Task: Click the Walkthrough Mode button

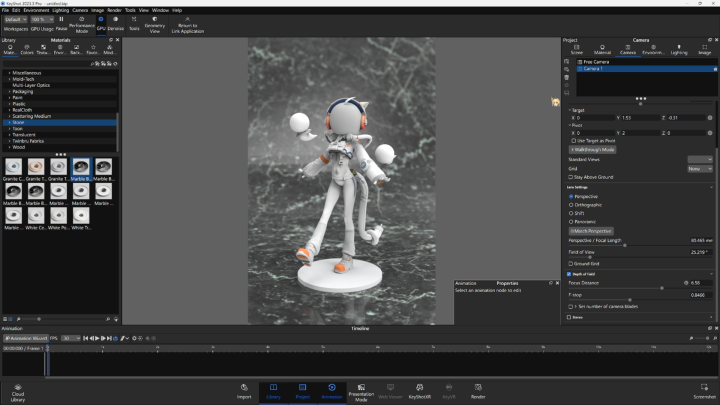Action: click(593, 149)
